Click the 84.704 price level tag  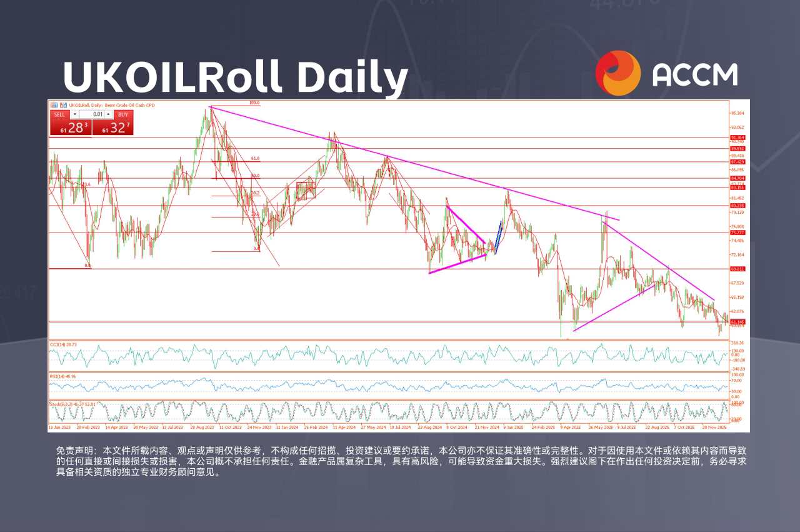(x=737, y=178)
